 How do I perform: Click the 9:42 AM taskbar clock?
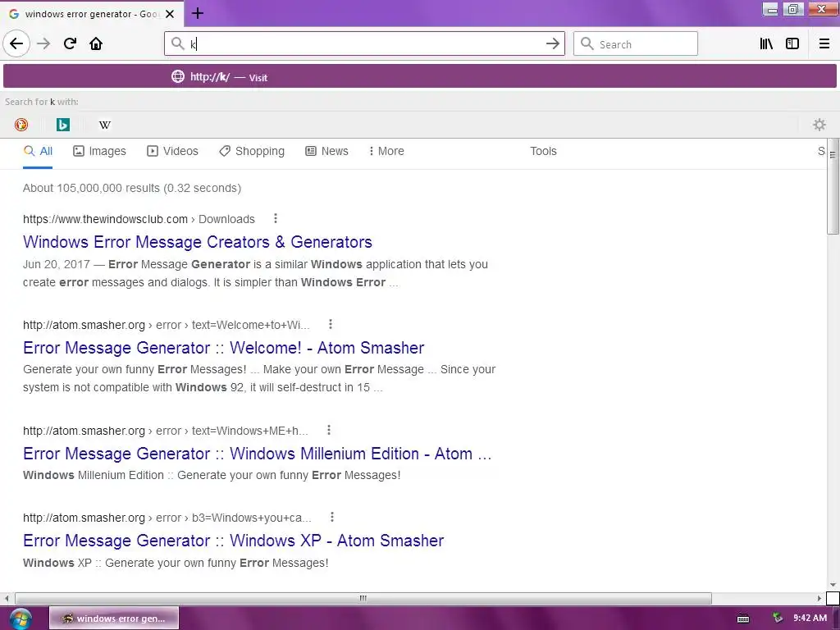tap(810, 619)
